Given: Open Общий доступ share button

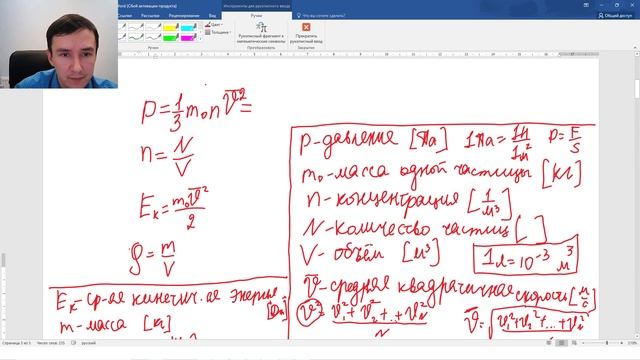Looking at the screenshot, I should 615,16.
